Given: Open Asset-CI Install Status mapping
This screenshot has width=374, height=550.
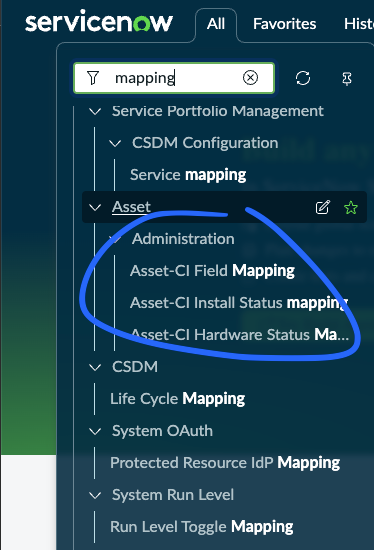Looking at the screenshot, I should (x=239, y=303).
